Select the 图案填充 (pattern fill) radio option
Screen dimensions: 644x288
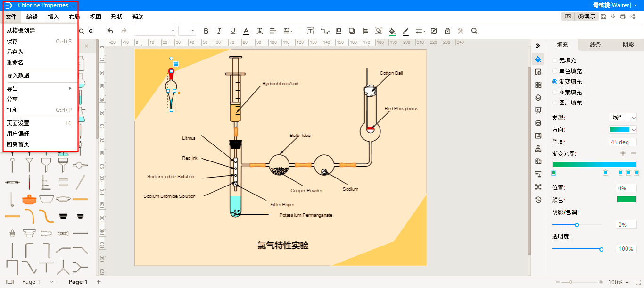click(x=554, y=93)
